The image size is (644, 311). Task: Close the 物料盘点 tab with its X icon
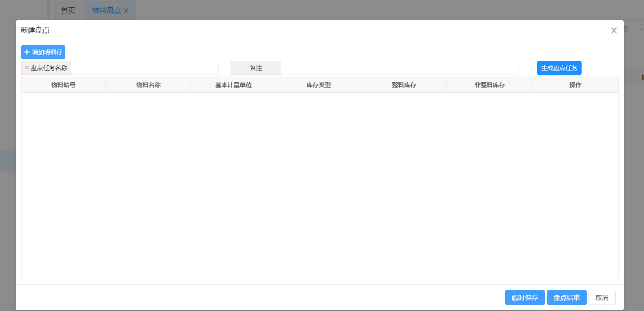(x=126, y=11)
